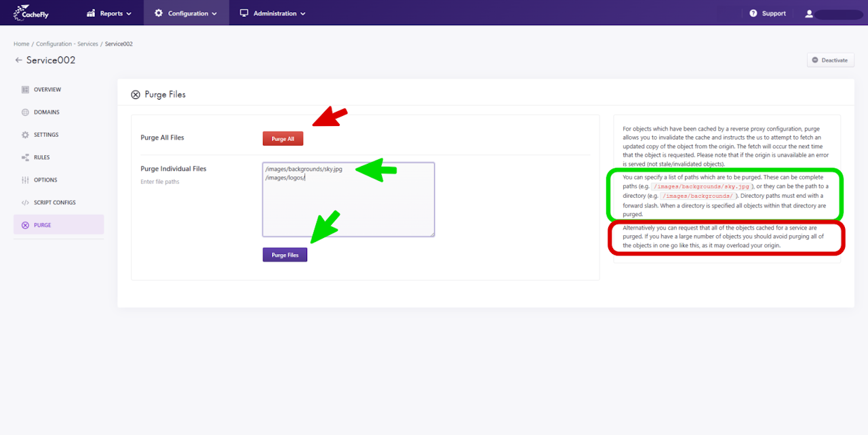This screenshot has width=868, height=435.
Task: Click the red Purge All button
Action: [283, 139]
